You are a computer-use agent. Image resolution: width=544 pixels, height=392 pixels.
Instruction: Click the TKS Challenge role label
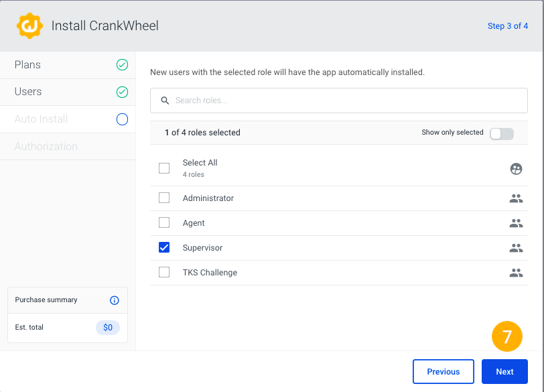(210, 272)
